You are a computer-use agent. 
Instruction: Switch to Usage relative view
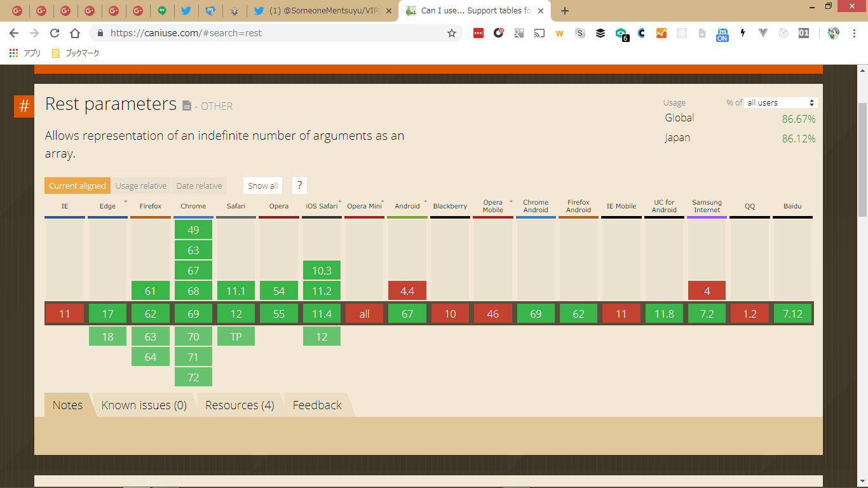(x=141, y=186)
